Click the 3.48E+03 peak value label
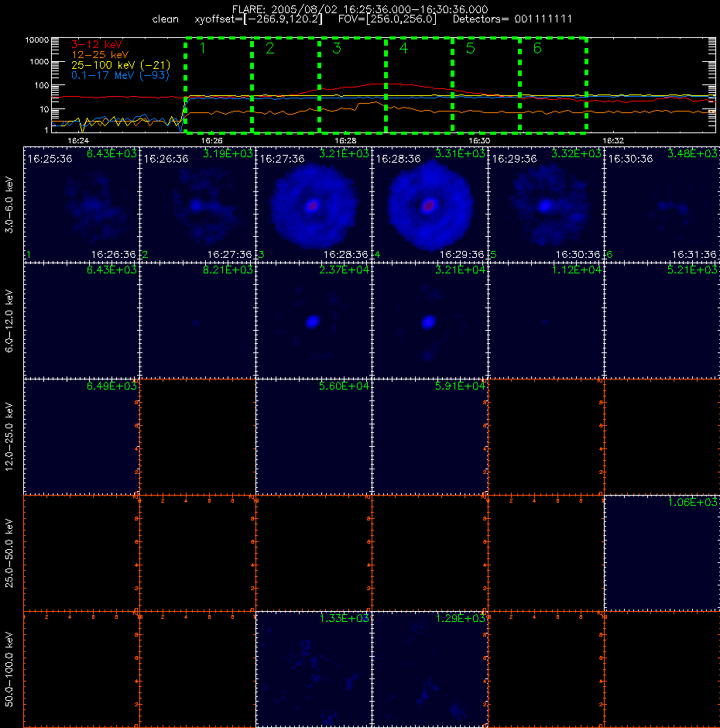720x728 pixels. (692, 153)
